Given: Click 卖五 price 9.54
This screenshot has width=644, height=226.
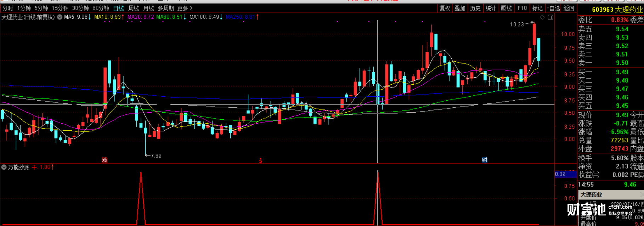Looking at the screenshot, I should pyautogui.click(x=622, y=29).
